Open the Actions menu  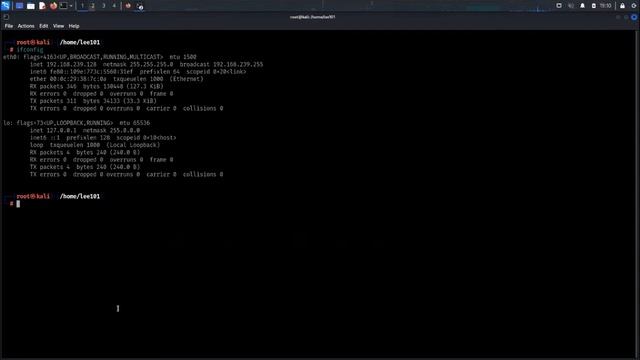[x=26, y=26]
